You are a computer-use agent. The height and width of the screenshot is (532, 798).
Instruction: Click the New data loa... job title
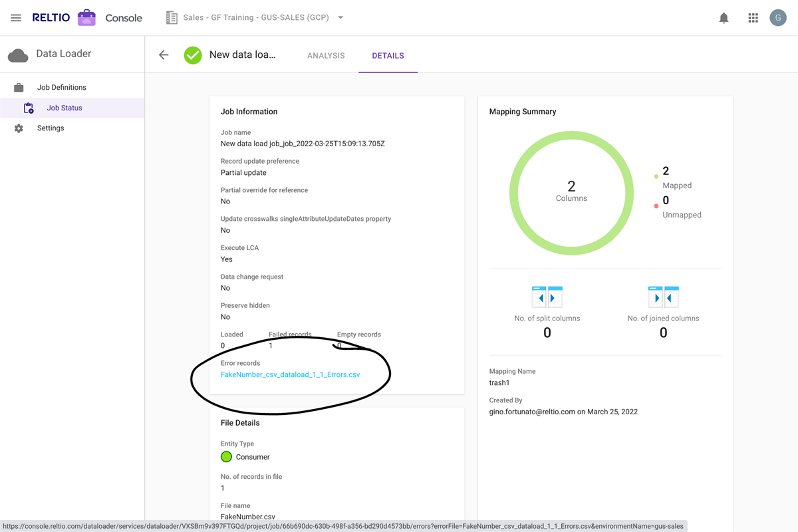[x=242, y=55]
